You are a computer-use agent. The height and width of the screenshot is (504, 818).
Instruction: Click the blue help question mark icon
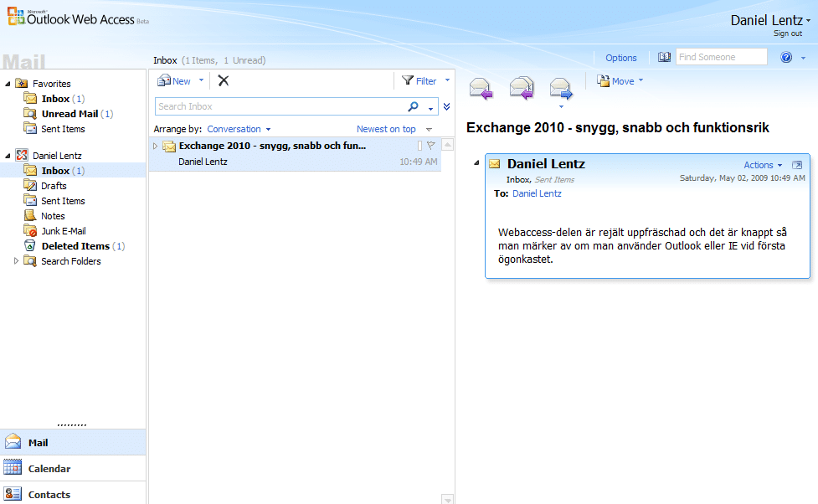[x=786, y=58]
